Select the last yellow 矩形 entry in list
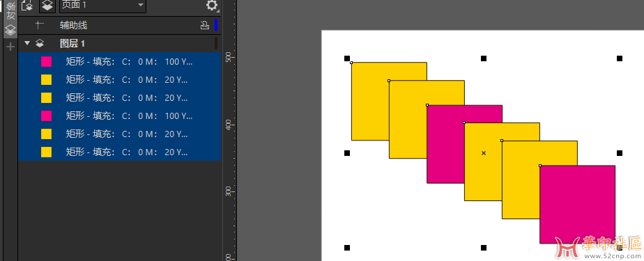 click(119, 152)
